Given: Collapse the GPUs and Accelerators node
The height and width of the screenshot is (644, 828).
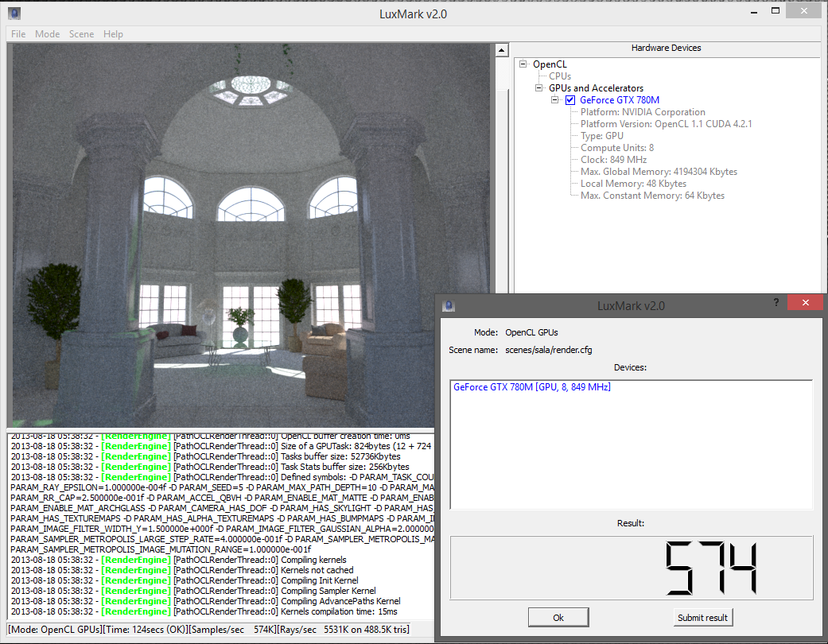Looking at the screenshot, I should coord(538,87).
